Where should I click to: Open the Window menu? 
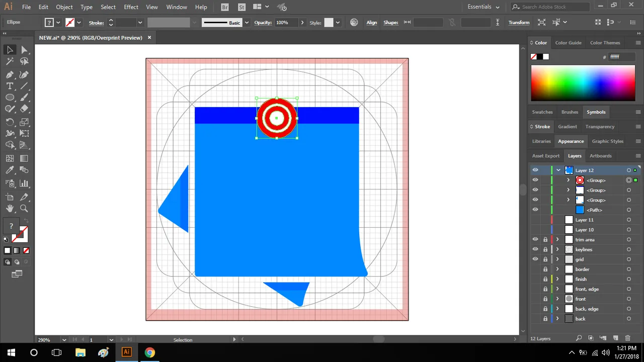click(177, 7)
